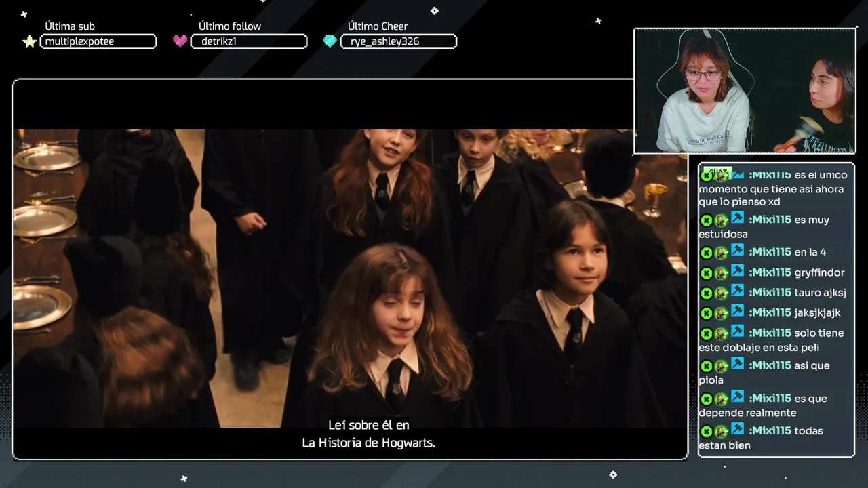Click the blue hammer moderator badge on 'en la 4'

(x=738, y=251)
